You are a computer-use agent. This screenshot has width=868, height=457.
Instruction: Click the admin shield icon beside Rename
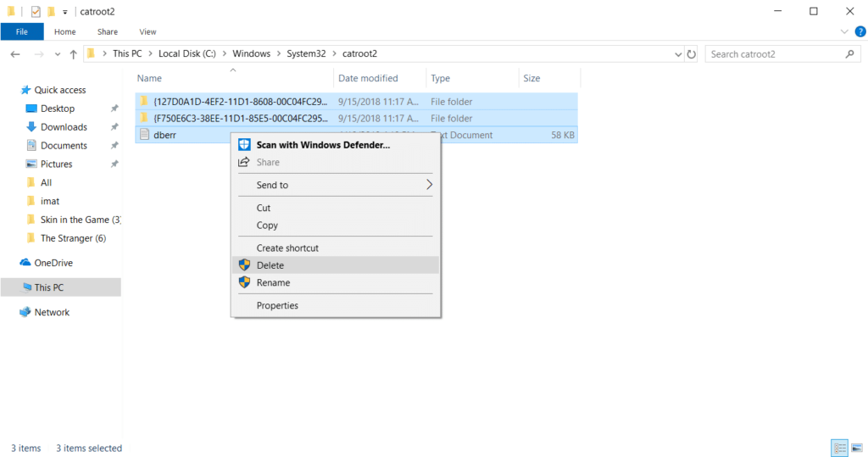click(244, 282)
